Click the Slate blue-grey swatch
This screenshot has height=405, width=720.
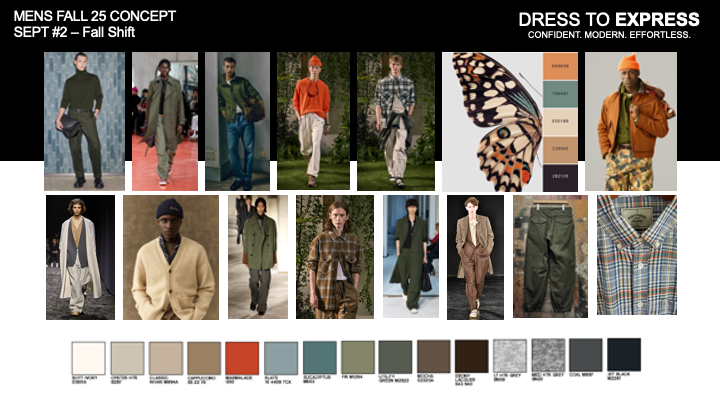point(281,358)
